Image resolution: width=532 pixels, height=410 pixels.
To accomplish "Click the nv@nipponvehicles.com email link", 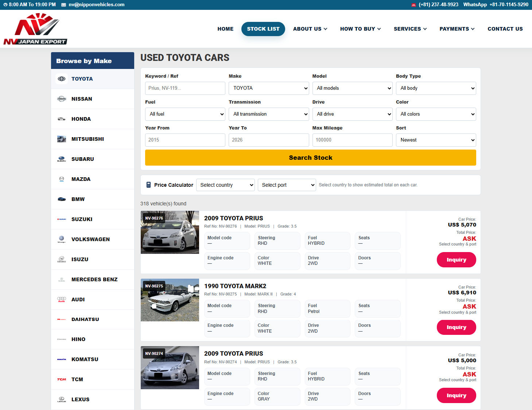I will [x=97, y=5].
